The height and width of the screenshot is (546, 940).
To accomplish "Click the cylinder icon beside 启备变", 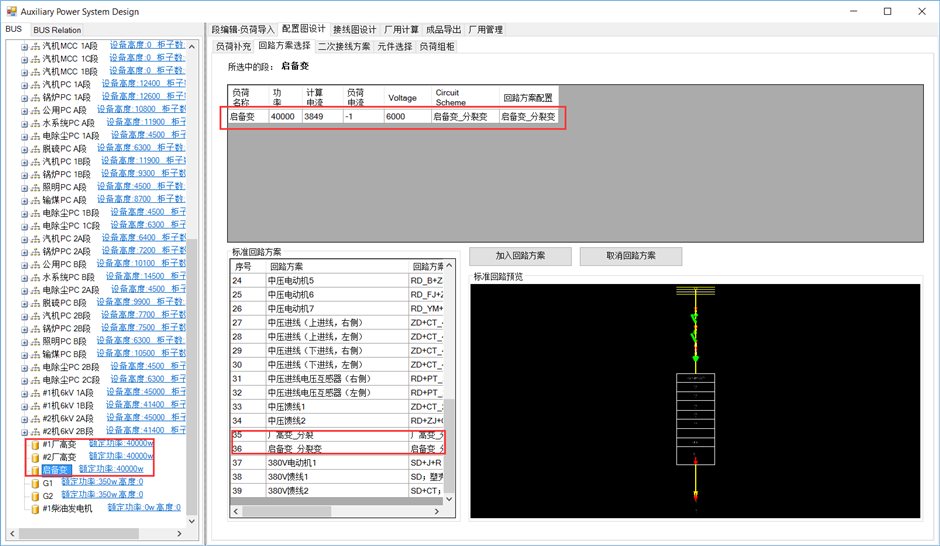I will click(35, 470).
